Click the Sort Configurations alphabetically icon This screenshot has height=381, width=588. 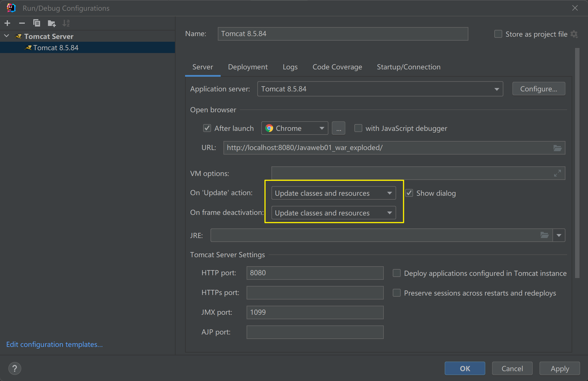66,23
